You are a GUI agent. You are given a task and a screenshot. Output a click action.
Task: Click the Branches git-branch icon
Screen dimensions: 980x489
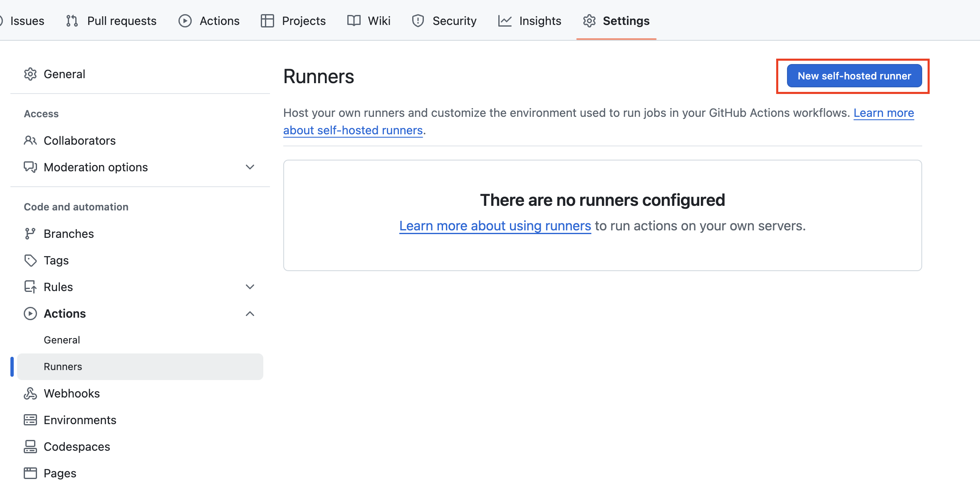coord(30,234)
